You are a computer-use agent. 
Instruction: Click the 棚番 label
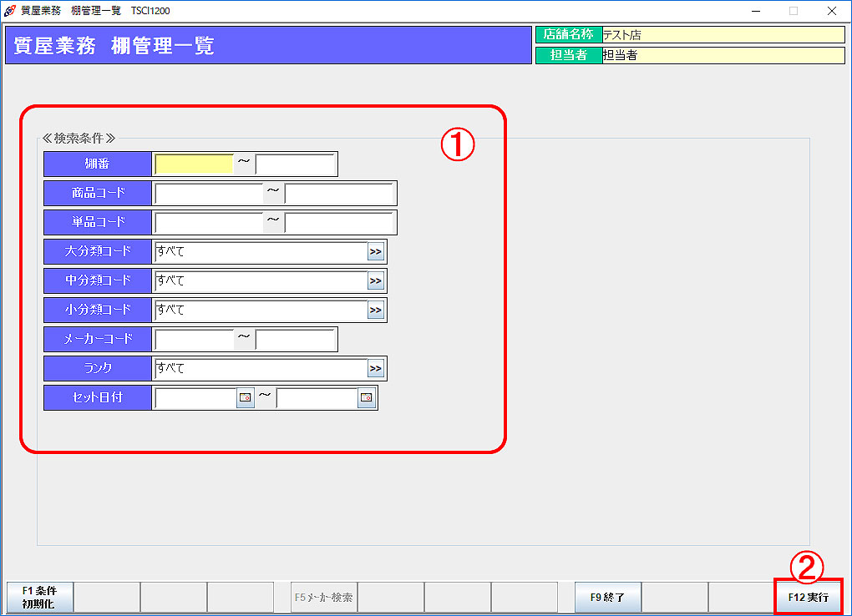click(x=97, y=164)
